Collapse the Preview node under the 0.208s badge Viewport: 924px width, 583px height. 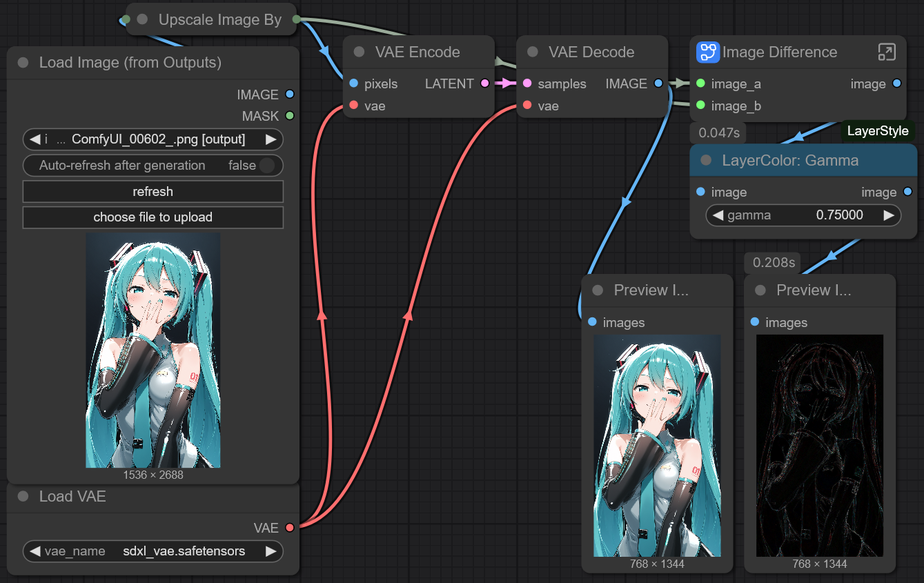(x=760, y=290)
